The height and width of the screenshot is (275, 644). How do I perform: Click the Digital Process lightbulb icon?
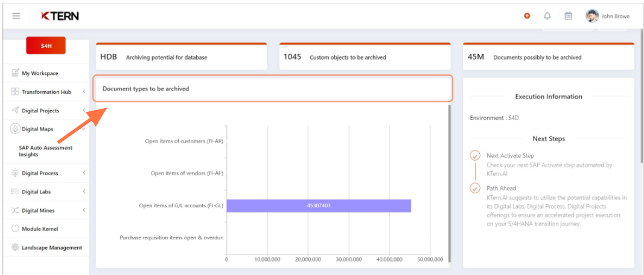point(15,173)
